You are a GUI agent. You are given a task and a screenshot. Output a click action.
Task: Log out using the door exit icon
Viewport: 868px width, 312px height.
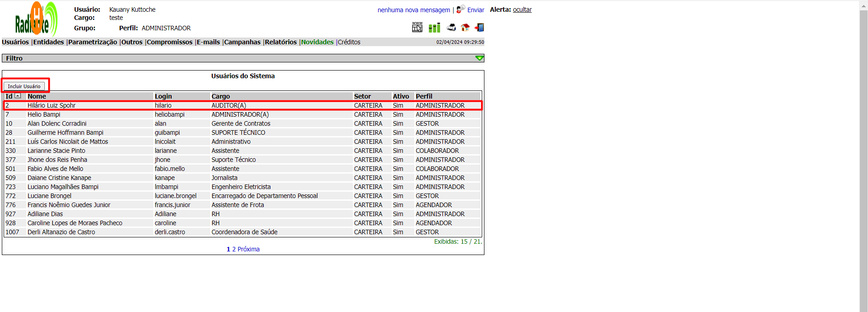(x=479, y=28)
